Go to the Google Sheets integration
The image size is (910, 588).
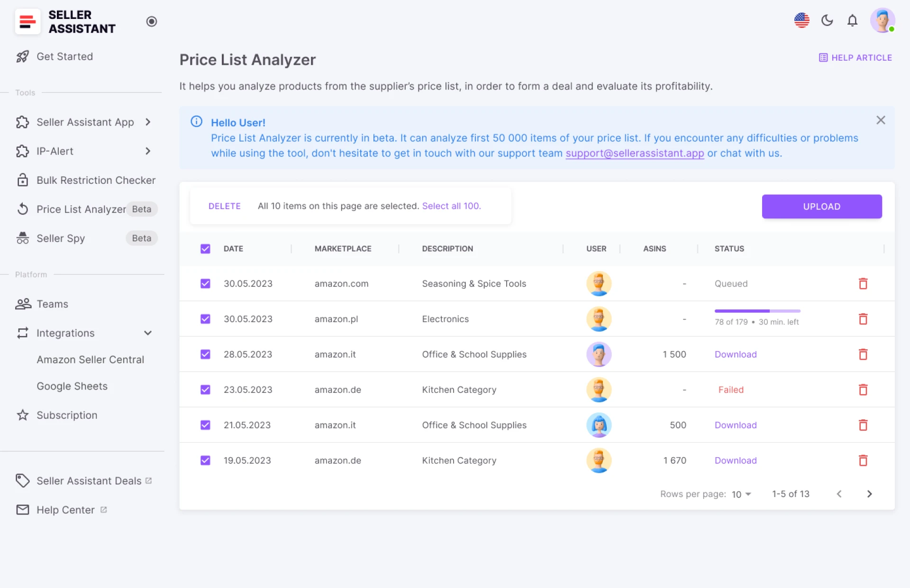pos(72,386)
